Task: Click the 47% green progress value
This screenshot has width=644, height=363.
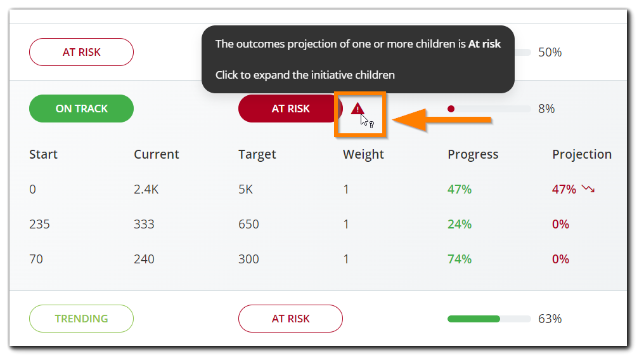Action: 460,189
